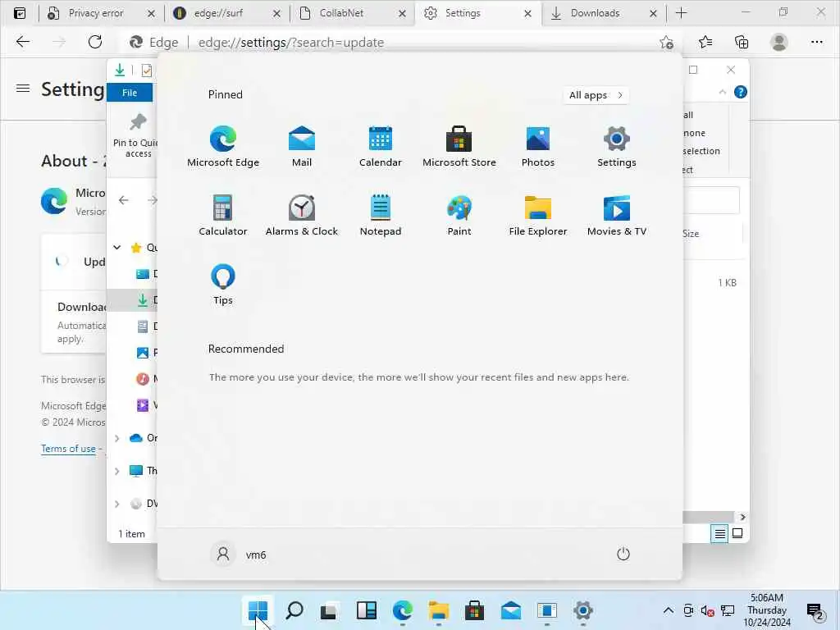Select Downloads folder in Explorer sidebar
Viewport: 840px width, 630px height.
point(133,300)
